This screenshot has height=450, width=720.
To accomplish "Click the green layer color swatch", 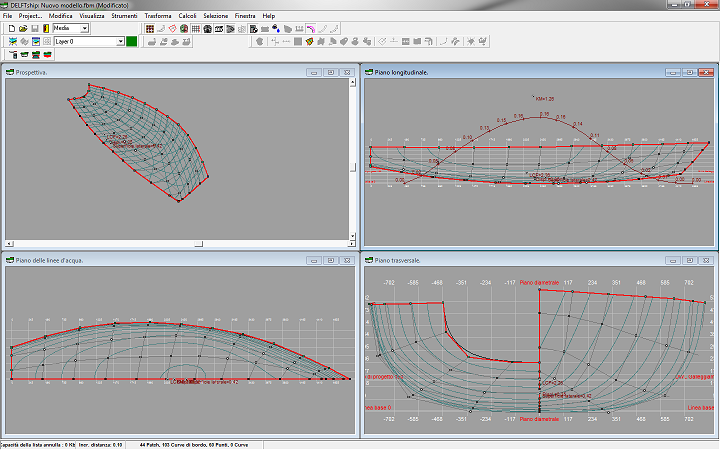I will pos(131,41).
